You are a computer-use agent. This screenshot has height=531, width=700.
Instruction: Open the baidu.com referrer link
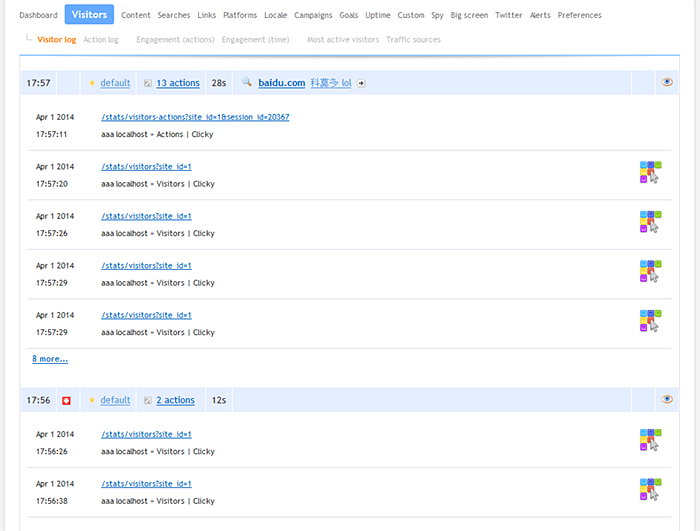click(x=282, y=83)
